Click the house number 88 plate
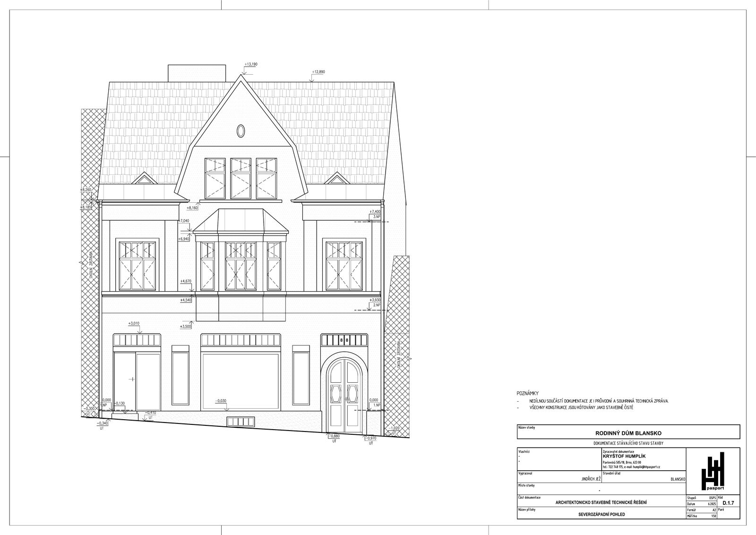The height and width of the screenshot is (535, 756). [344, 340]
